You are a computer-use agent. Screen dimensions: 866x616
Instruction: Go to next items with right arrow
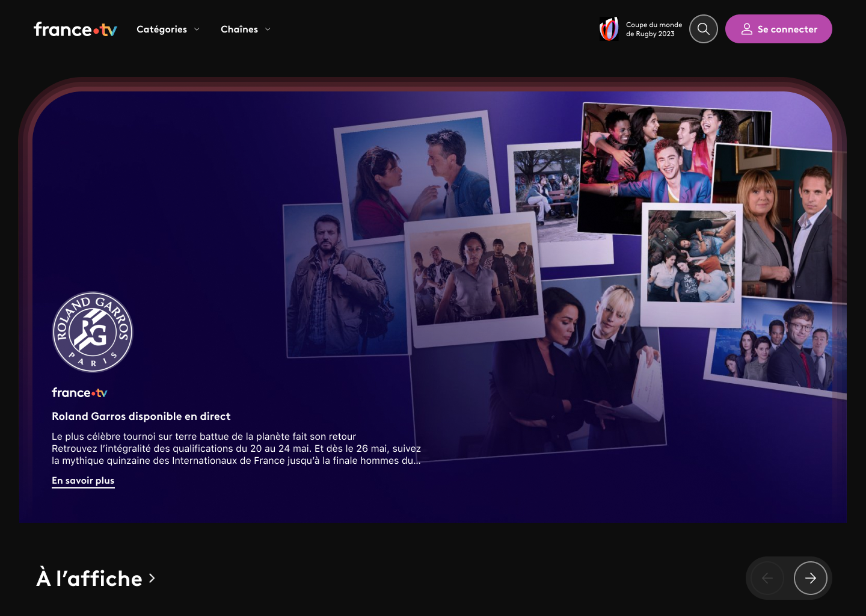point(811,578)
